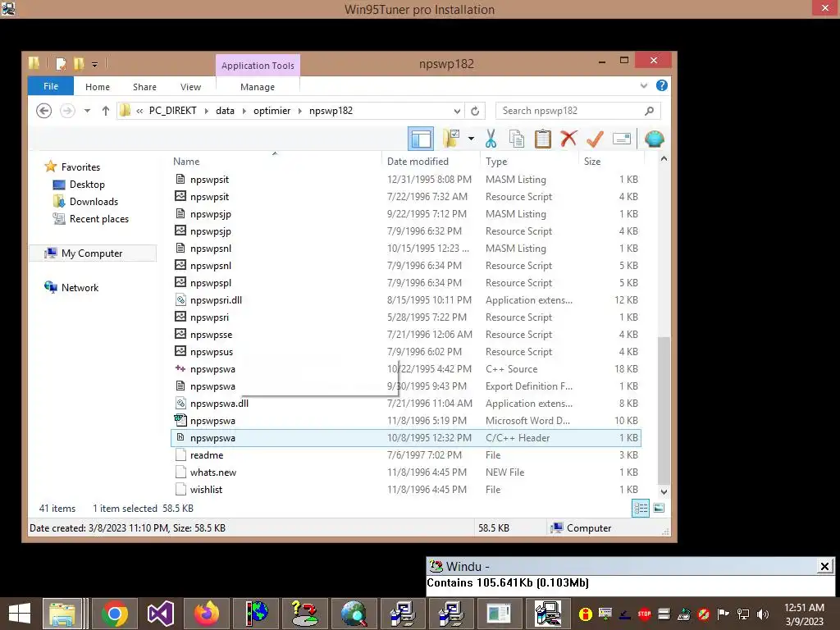Image resolution: width=840 pixels, height=630 pixels.
Task: Open Visual Studio from the taskbar
Action: 160,614
